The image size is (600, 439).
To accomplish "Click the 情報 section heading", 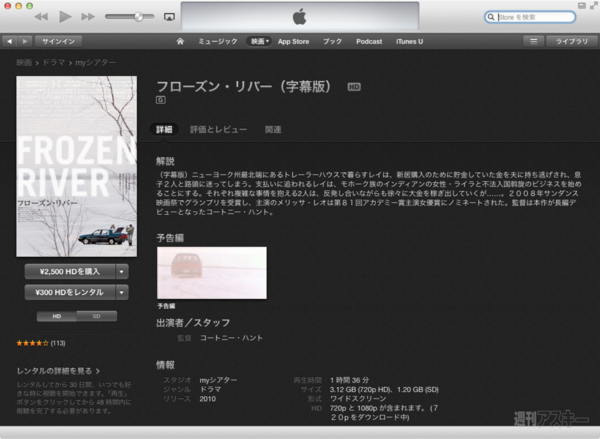I will click(165, 365).
